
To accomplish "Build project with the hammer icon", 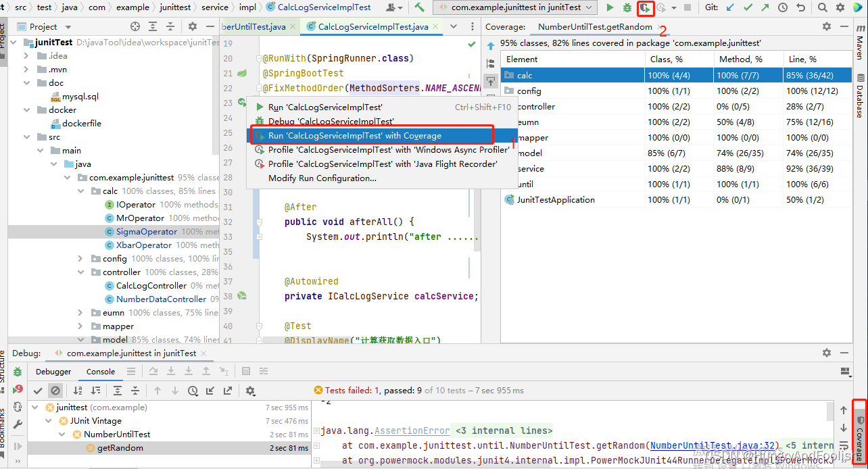I will pos(420,7).
